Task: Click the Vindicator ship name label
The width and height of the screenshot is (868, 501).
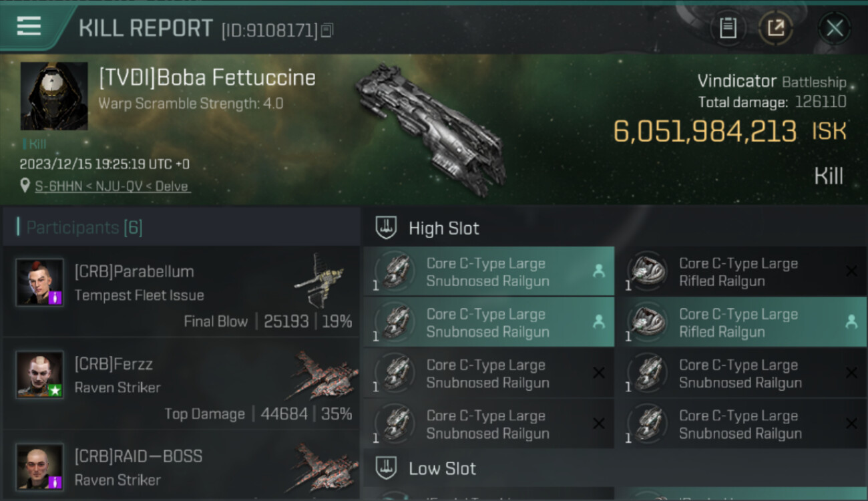Action: (736, 81)
